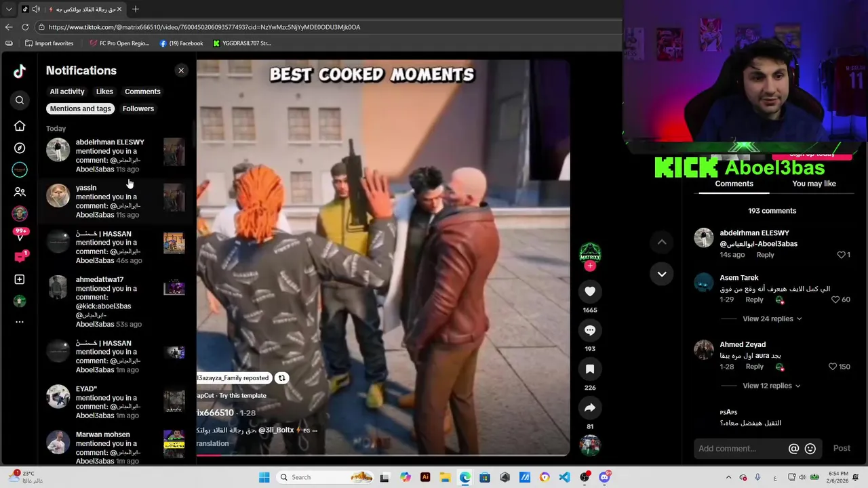
Task: Expand View 12 replies
Action: pos(772,386)
